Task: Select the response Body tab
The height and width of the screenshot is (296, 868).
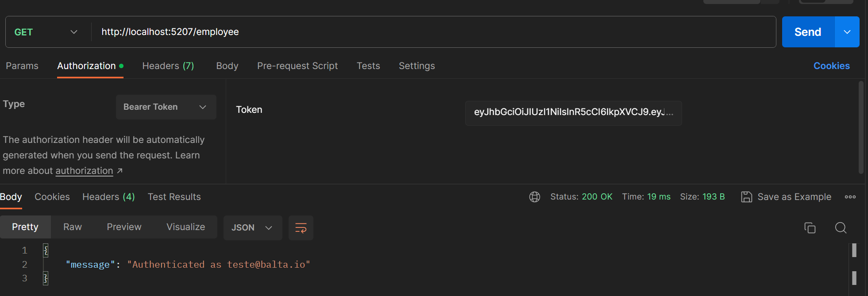Action: click(x=11, y=197)
